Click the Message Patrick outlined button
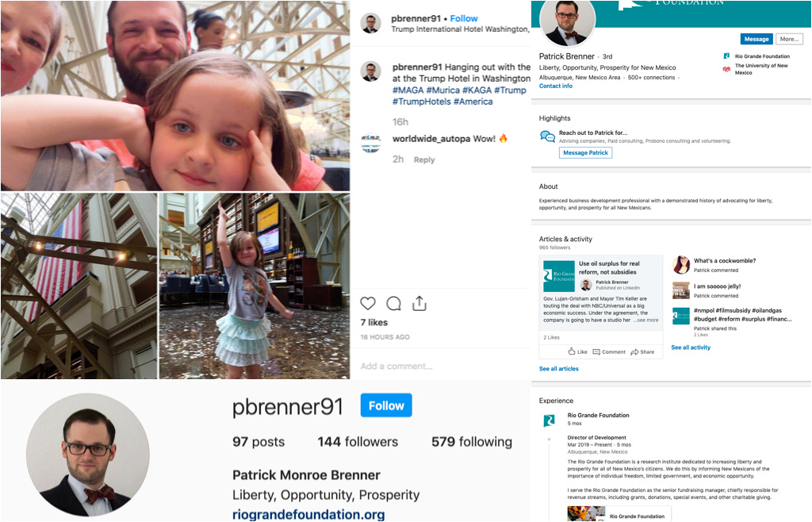Image resolution: width=812 pixels, height=522 pixels. 586,153
